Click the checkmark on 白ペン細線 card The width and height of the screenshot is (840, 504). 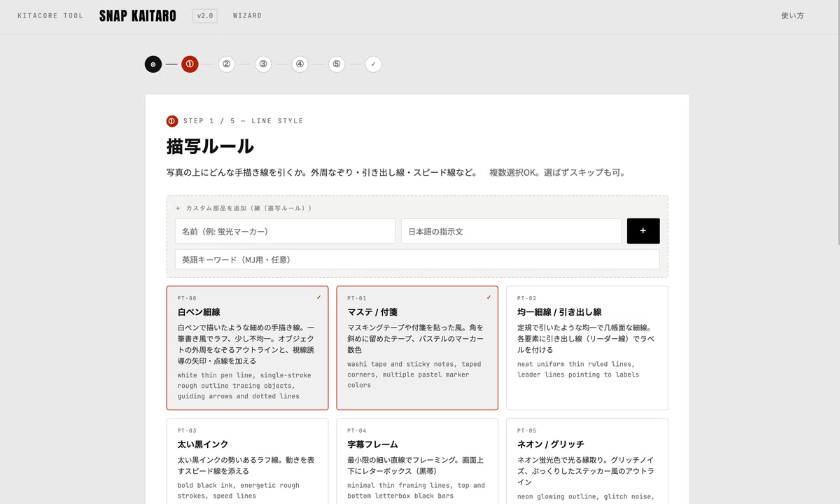pos(318,297)
